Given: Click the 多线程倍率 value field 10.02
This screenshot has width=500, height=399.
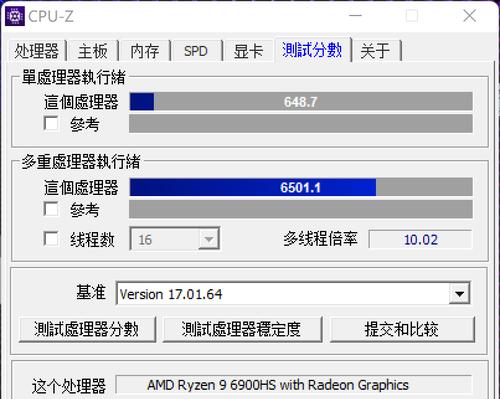Looking at the screenshot, I should click(420, 239).
